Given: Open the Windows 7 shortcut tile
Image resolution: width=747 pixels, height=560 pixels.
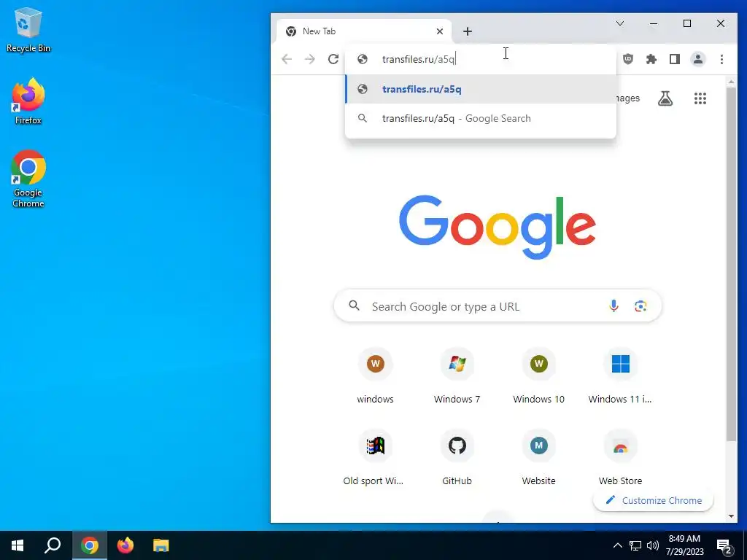Looking at the screenshot, I should point(457,376).
